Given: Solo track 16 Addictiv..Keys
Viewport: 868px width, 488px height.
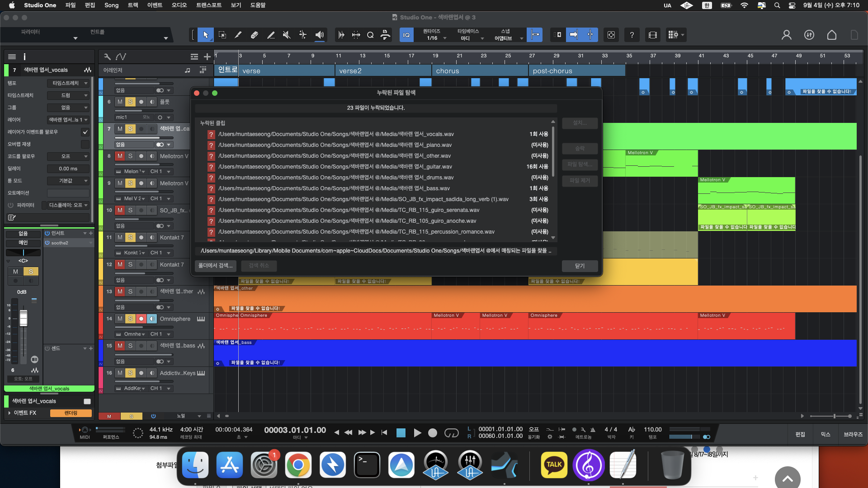Looking at the screenshot, I should tap(130, 373).
